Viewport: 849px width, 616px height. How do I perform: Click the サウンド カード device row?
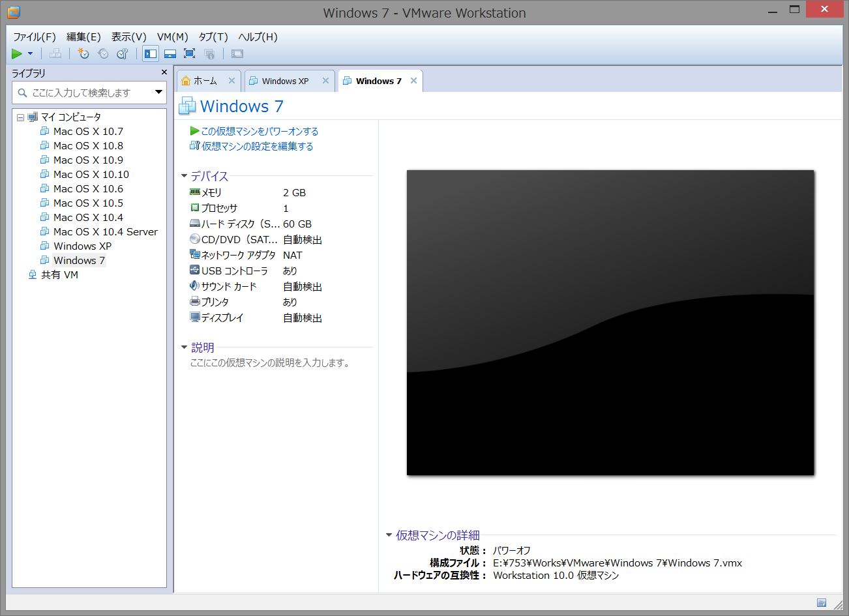(281, 286)
